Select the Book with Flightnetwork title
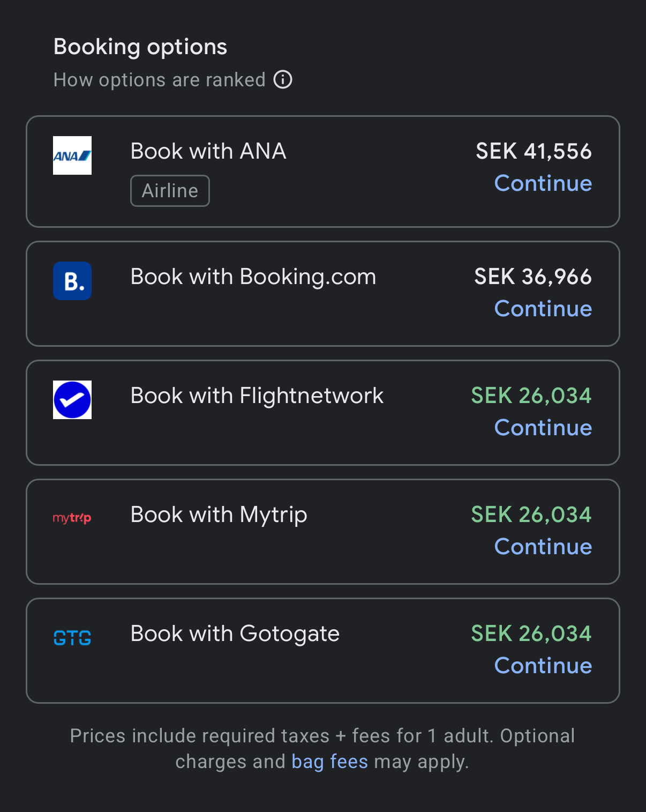 pyautogui.click(x=257, y=396)
